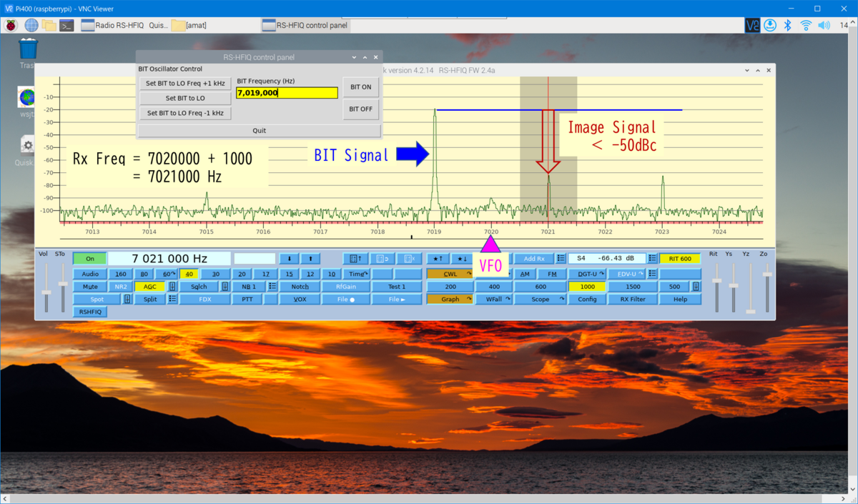The image size is (858, 504).
Task: Switch to Radio RS-HFIQ Quisk taskbar window
Action: [x=124, y=26]
